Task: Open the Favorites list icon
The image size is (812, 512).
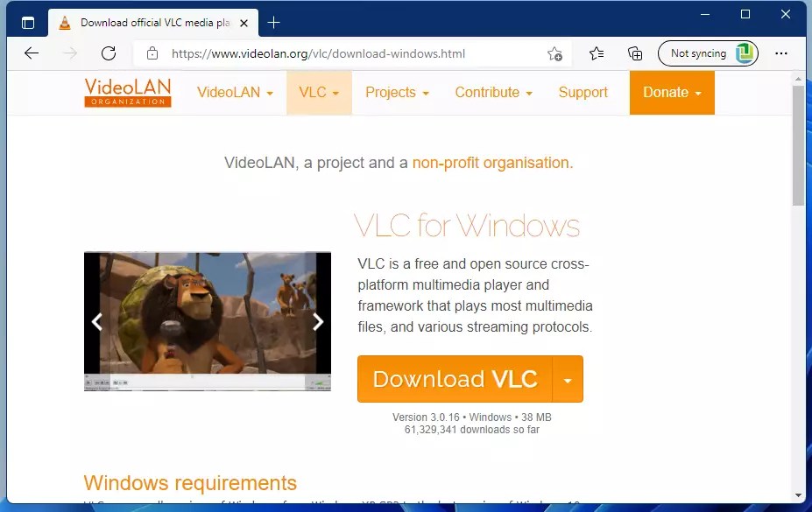Action: [x=597, y=53]
